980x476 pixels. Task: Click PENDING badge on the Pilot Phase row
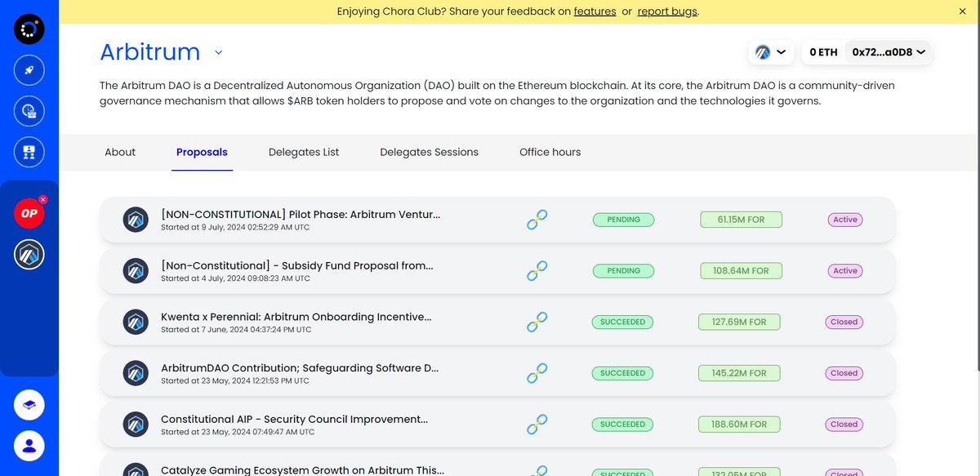pos(623,220)
